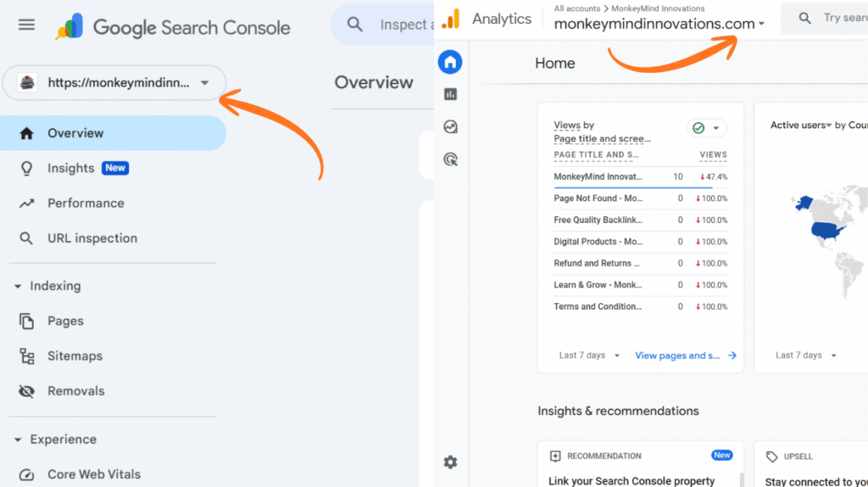Open the Analytics Reports bar chart icon

450,94
